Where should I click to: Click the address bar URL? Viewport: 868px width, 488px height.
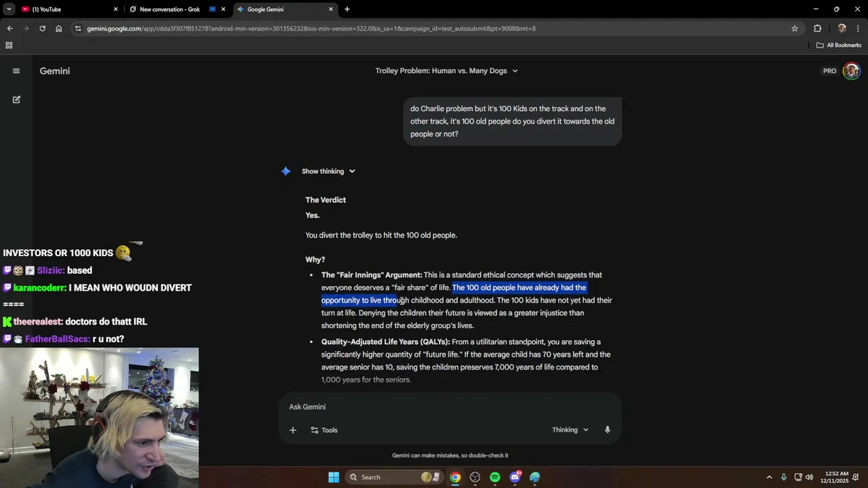click(311, 28)
